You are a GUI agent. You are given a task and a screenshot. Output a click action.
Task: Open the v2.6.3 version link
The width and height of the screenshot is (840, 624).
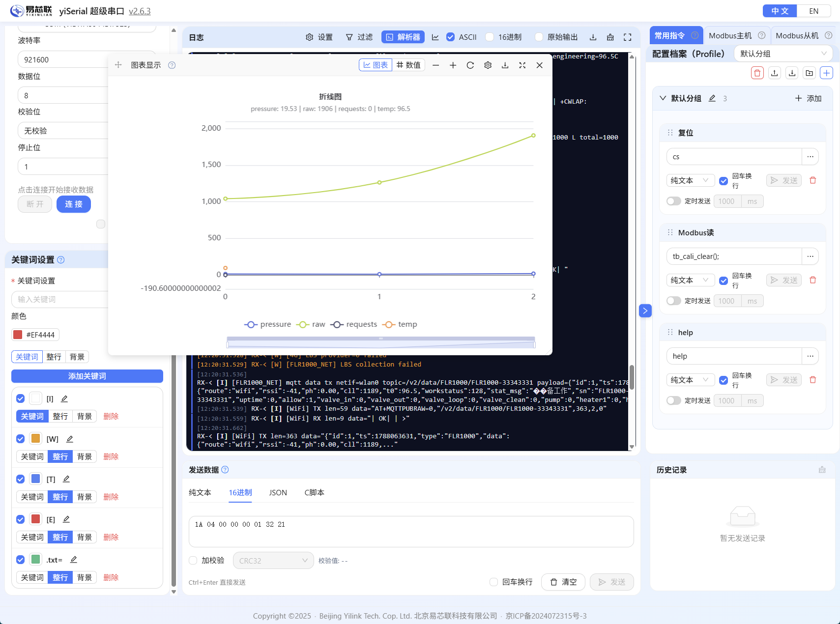(x=140, y=11)
